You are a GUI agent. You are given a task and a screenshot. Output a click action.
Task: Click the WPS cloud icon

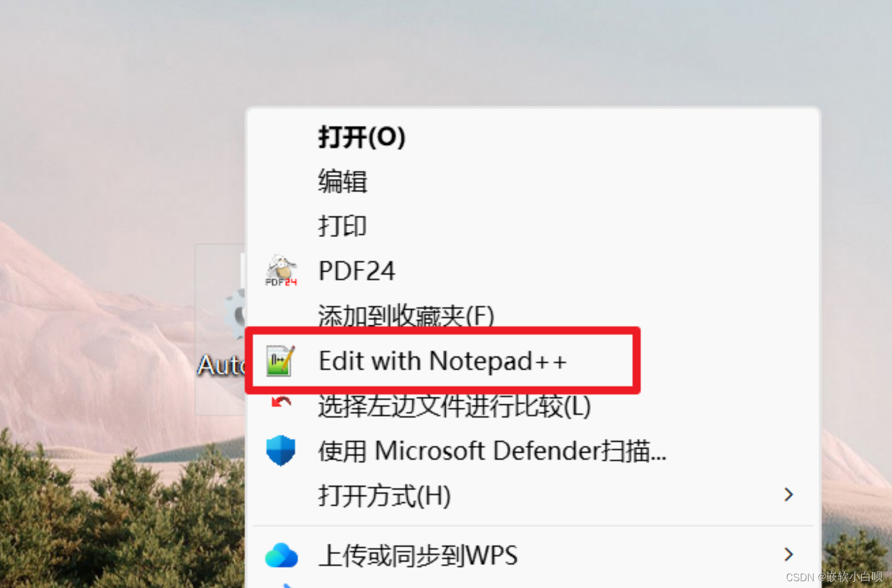tap(281, 555)
